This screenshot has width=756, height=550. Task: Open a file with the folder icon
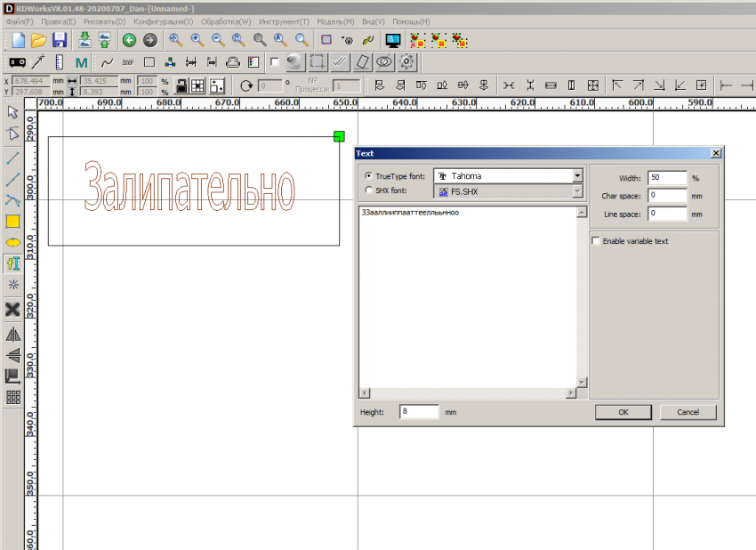(38, 40)
